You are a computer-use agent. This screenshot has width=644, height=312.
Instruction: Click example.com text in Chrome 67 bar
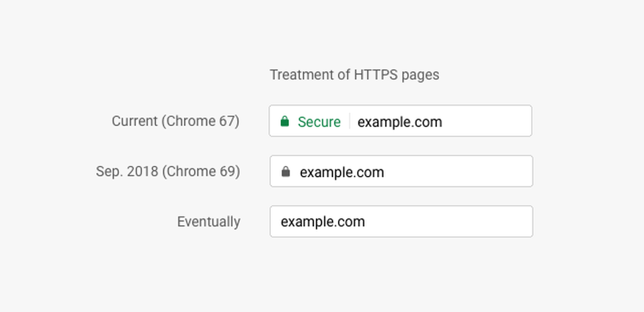(399, 122)
